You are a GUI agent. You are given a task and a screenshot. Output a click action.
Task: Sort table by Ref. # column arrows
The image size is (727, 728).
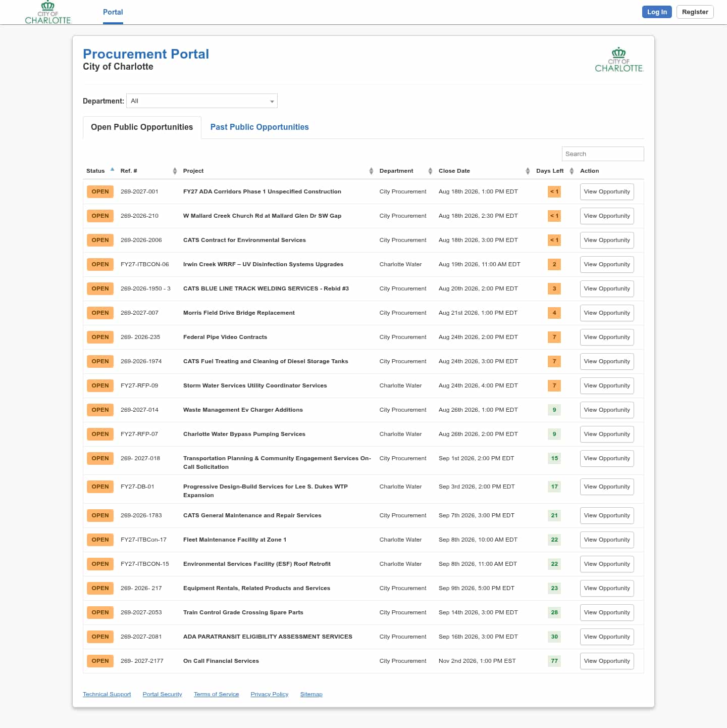pyautogui.click(x=175, y=171)
